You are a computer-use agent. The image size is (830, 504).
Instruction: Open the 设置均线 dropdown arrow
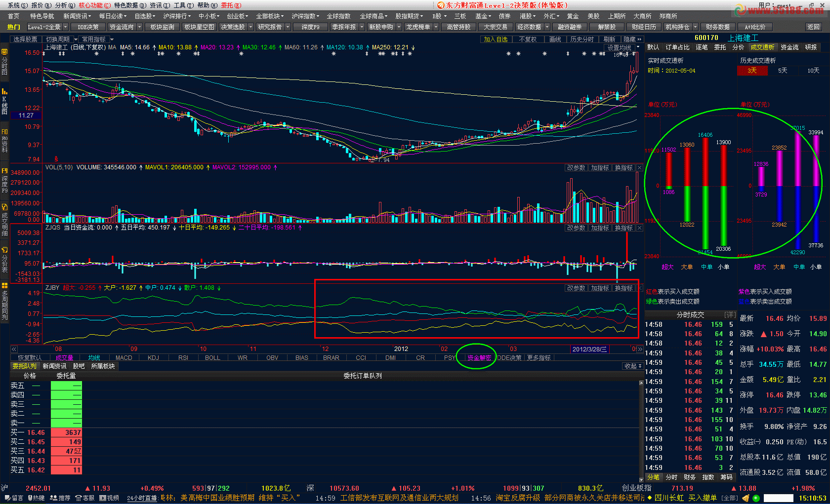point(638,47)
